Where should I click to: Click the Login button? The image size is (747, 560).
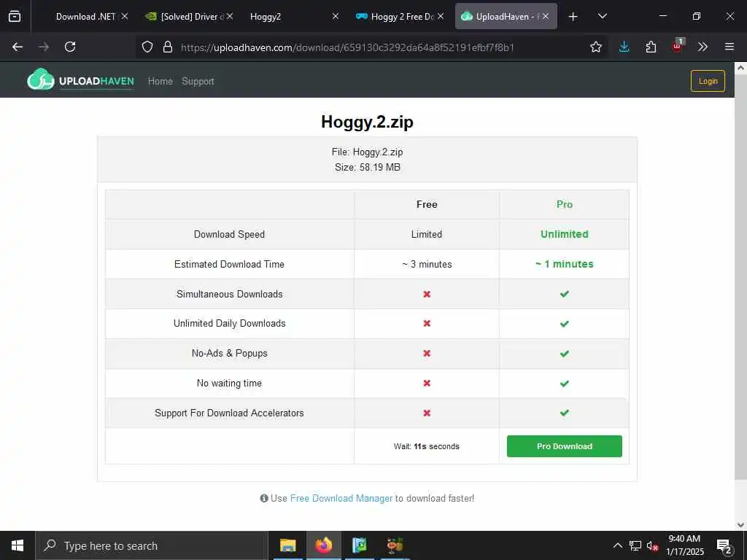click(x=708, y=81)
